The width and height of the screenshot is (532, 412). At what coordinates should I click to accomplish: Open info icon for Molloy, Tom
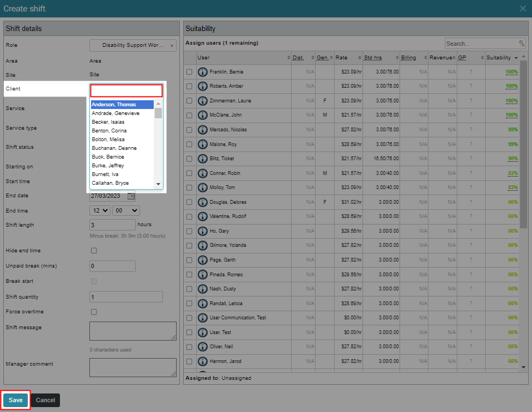(203, 187)
